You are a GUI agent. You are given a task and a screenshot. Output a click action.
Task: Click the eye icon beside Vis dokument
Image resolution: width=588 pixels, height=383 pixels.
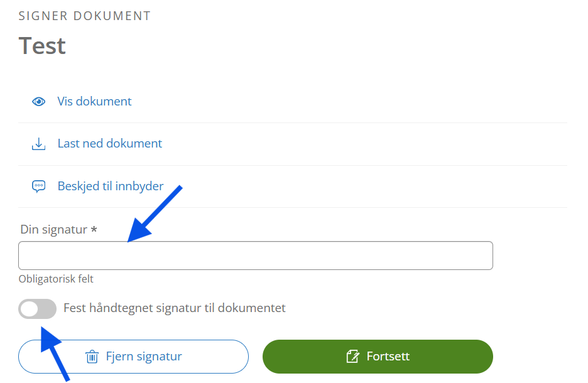click(38, 102)
